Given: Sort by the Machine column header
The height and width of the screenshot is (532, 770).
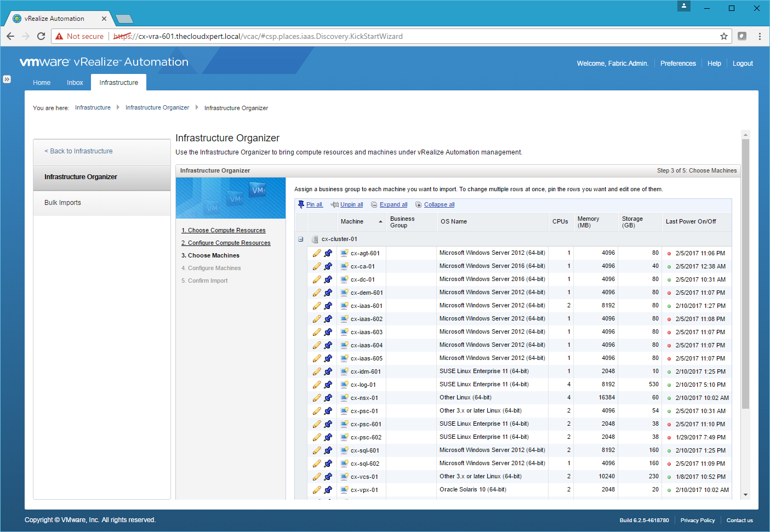Looking at the screenshot, I should coord(352,221).
